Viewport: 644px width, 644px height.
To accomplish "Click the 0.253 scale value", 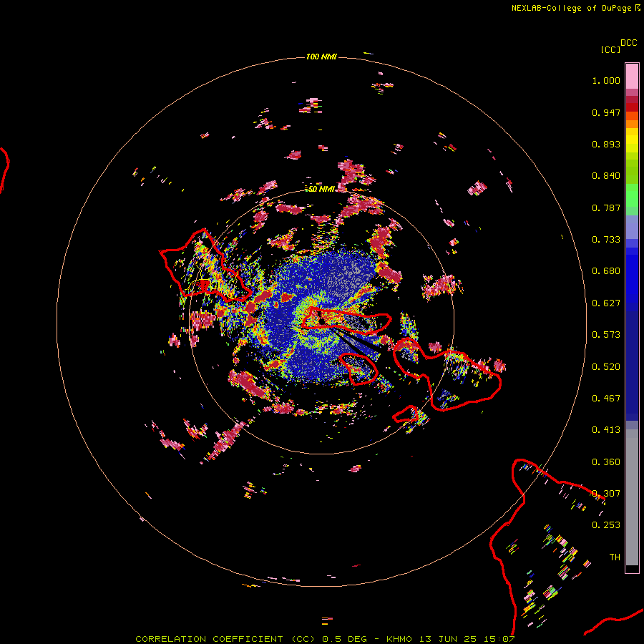I will coord(606,525).
